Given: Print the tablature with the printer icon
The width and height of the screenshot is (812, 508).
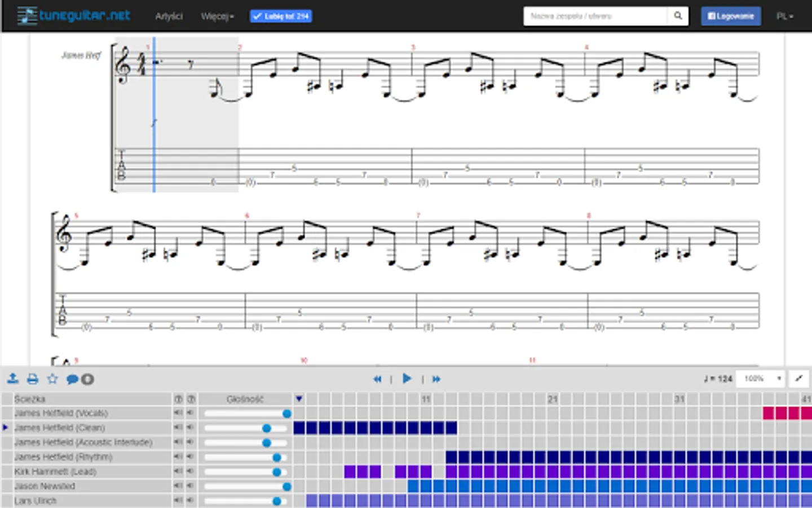Looking at the screenshot, I should click(x=33, y=379).
